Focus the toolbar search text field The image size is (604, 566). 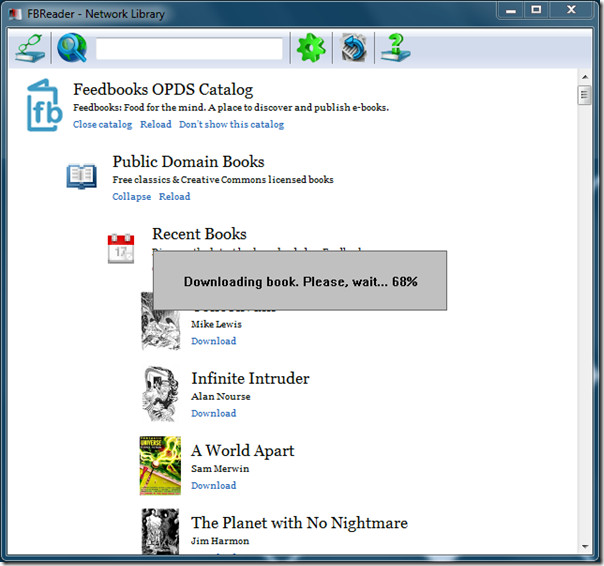coord(189,49)
